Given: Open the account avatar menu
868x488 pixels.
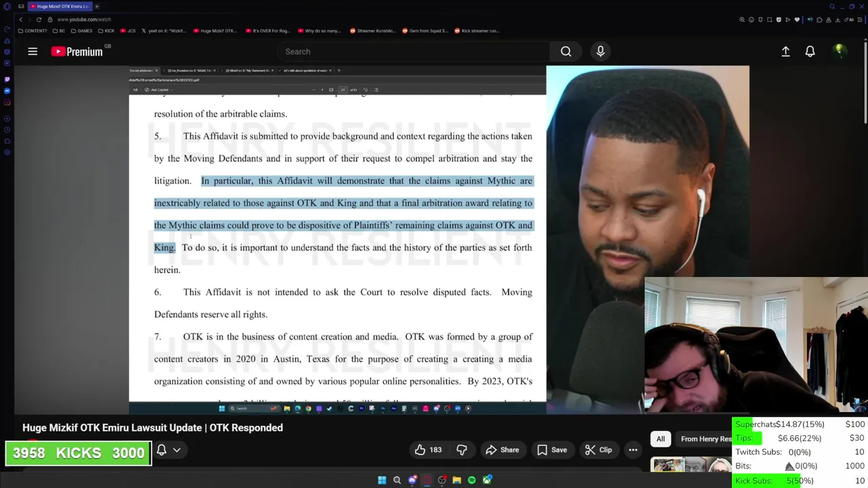Looking at the screenshot, I should point(839,52).
